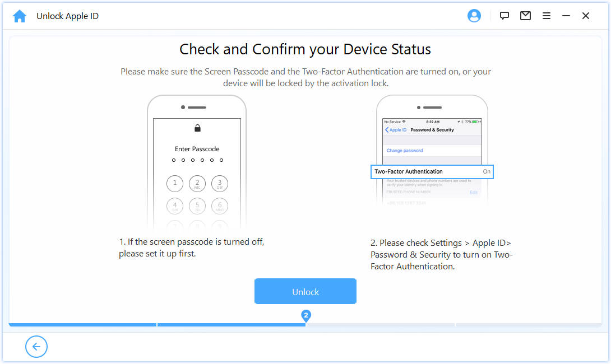Viewport: 611px width, 364px height.
Task: Click the highlighted Two-Factor Authentication row
Action: [x=432, y=171]
